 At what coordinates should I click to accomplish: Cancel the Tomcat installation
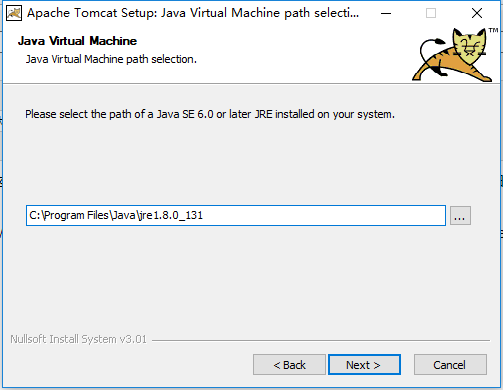[450, 365]
